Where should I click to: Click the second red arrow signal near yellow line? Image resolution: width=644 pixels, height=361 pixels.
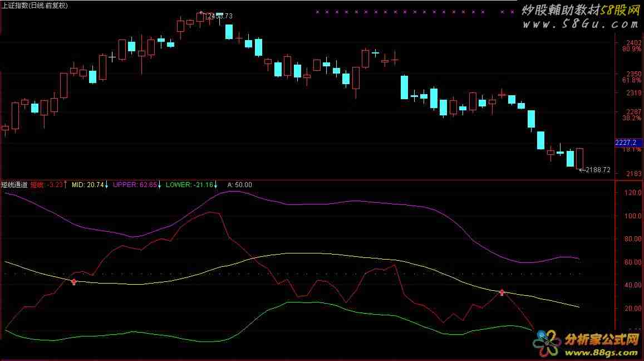pos(502,292)
